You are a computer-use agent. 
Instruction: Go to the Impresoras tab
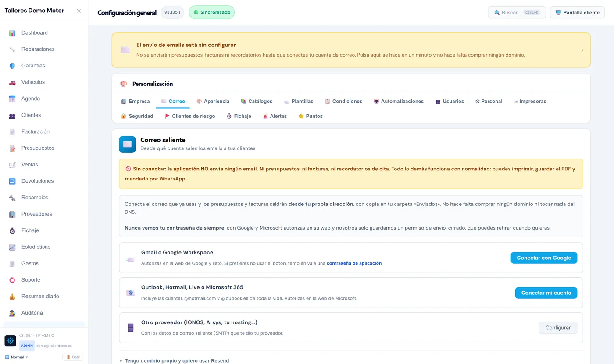tap(530, 102)
